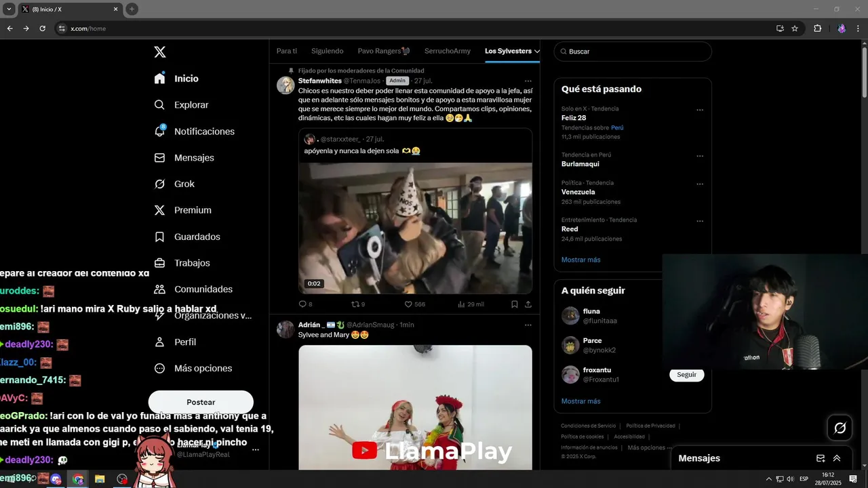The image size is (868, 488).
Task: Open Inicio home in sidebar
Action: [176, 79]
